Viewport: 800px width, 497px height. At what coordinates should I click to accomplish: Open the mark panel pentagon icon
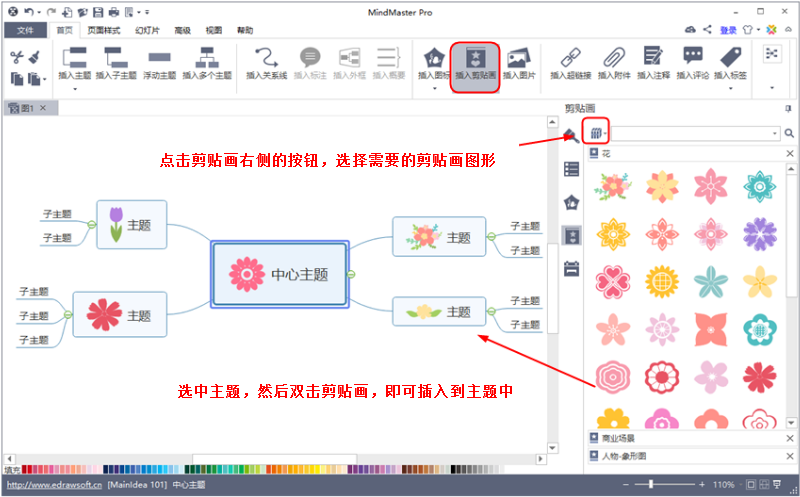coord(571,203)
